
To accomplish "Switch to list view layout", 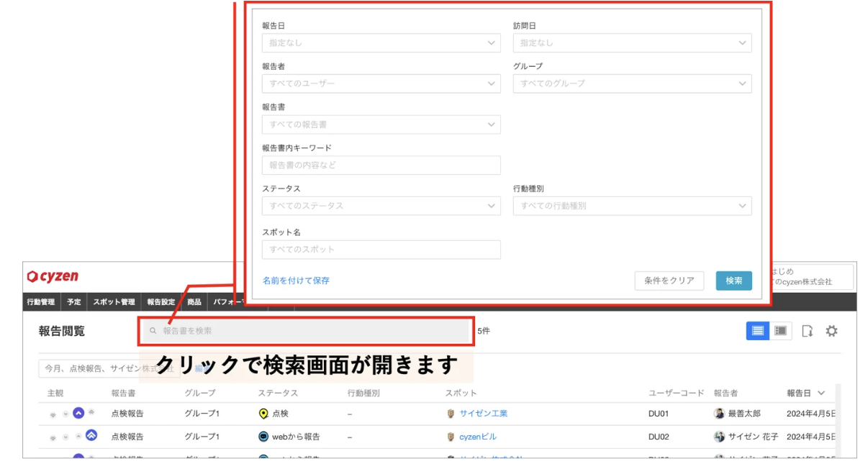I will coord(757,331).
